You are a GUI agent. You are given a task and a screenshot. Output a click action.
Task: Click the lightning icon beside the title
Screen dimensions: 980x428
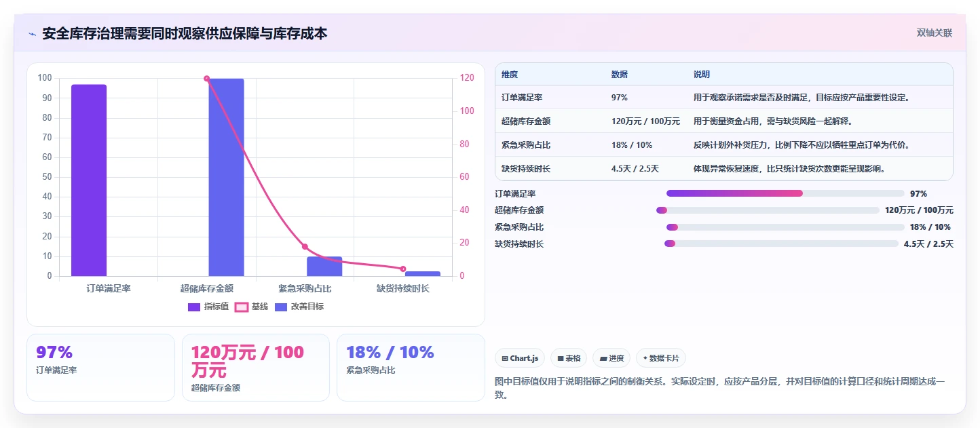pos(32,33)
